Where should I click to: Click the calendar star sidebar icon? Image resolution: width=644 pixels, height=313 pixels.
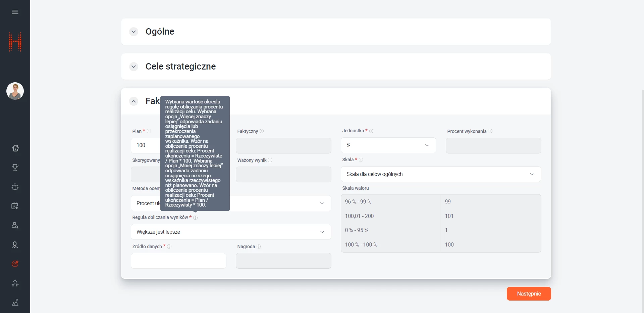pyautogui.click(x=15, y=206)
